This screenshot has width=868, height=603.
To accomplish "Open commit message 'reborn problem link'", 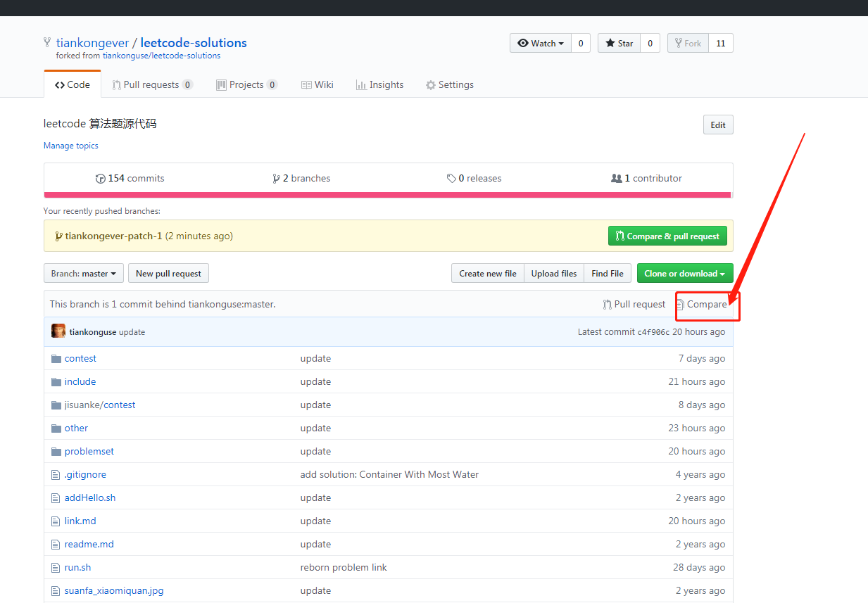I will (344, 568).
